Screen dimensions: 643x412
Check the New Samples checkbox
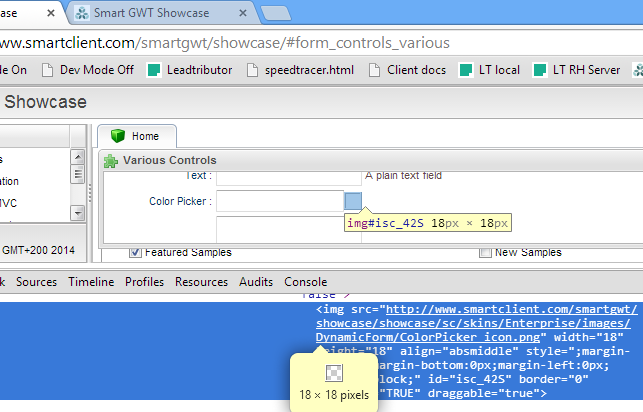(485, 252)
